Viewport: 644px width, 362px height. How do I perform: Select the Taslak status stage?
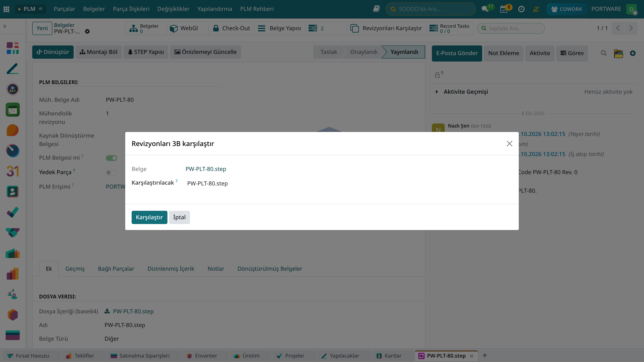[x=328, y=52]
